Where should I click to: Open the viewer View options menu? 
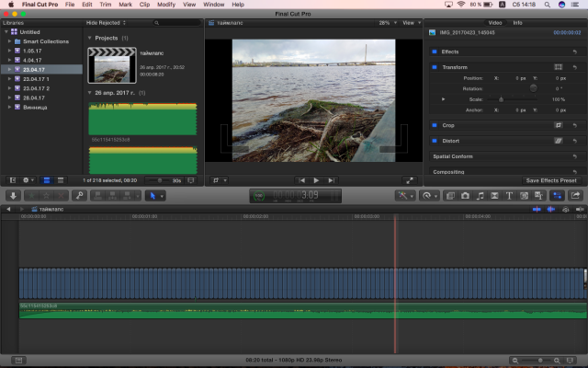point(412,23)
